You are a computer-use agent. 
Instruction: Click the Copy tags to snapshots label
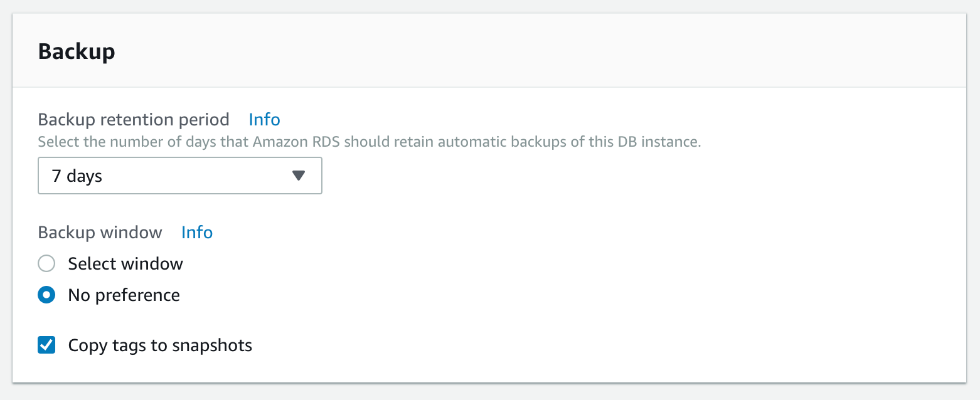tap(159, 345)
